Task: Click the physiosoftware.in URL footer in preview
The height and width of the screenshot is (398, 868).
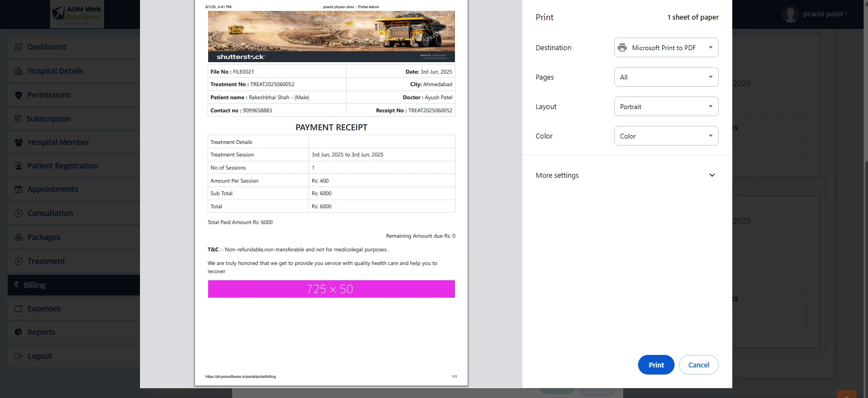Action: click(240, 377)
